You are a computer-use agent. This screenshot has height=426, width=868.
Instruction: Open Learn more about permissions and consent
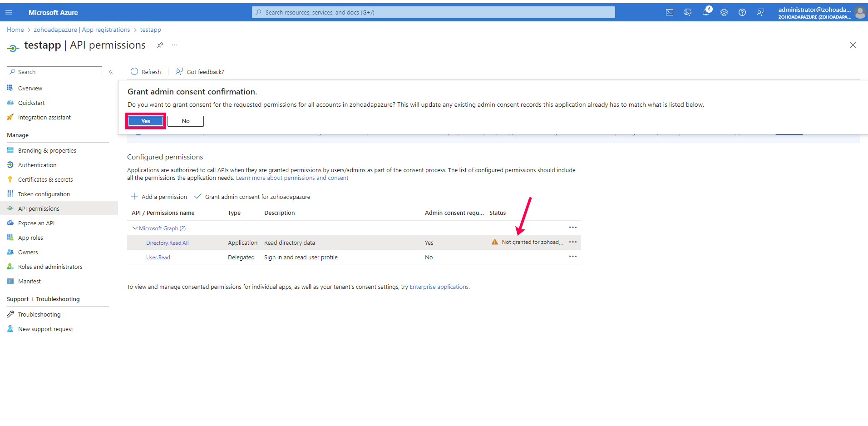[x=292, y=178]
